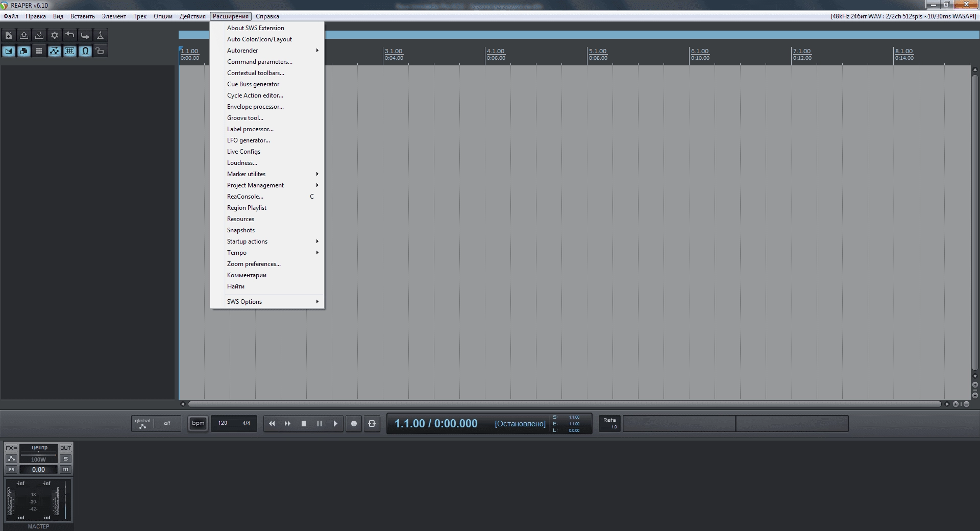Select the Loudness entry
This screenshot has height=531, width=980.
(x=267, y=163)
